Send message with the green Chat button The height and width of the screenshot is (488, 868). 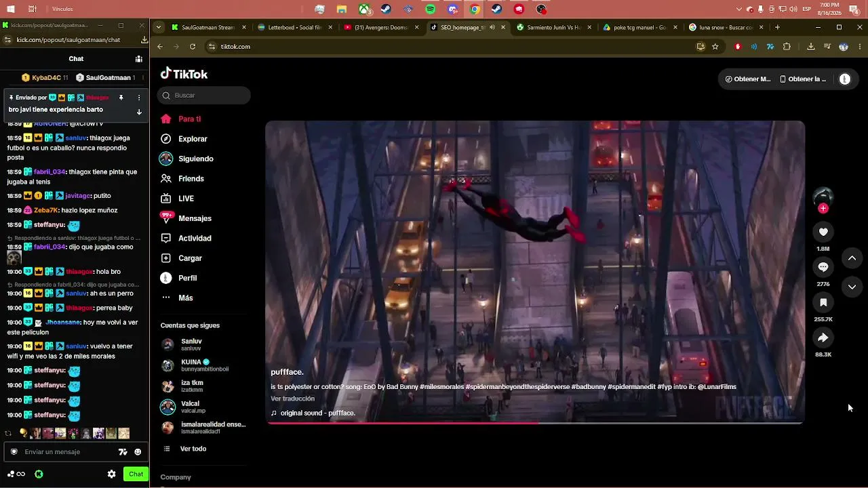coord(136,474)
